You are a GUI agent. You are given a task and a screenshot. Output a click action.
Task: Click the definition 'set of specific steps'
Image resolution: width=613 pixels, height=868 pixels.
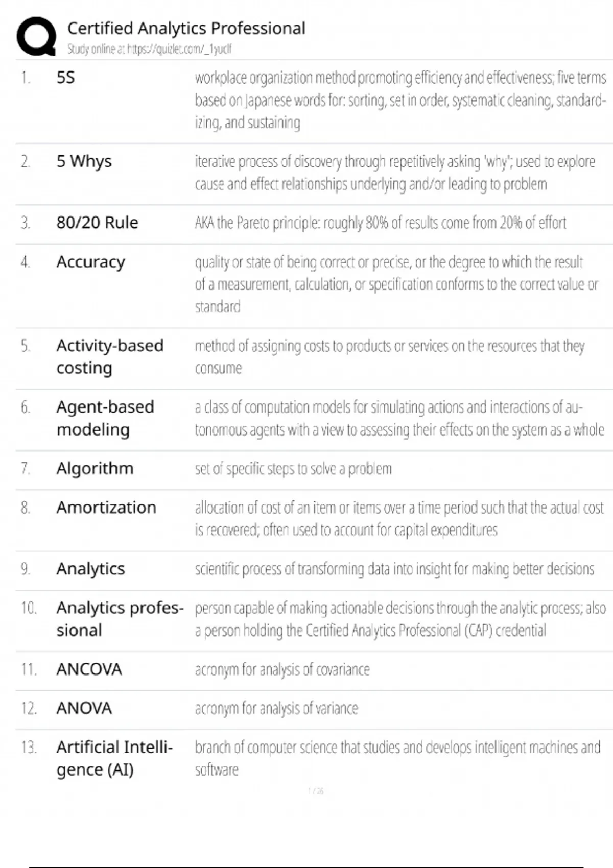pyautogui.click(x=293, y=469)
